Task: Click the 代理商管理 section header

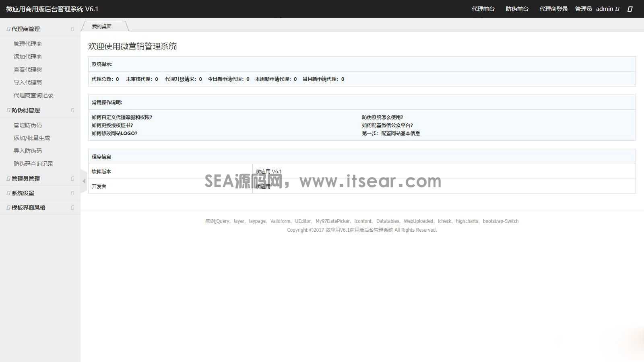Action: click(x=40, y=29)
